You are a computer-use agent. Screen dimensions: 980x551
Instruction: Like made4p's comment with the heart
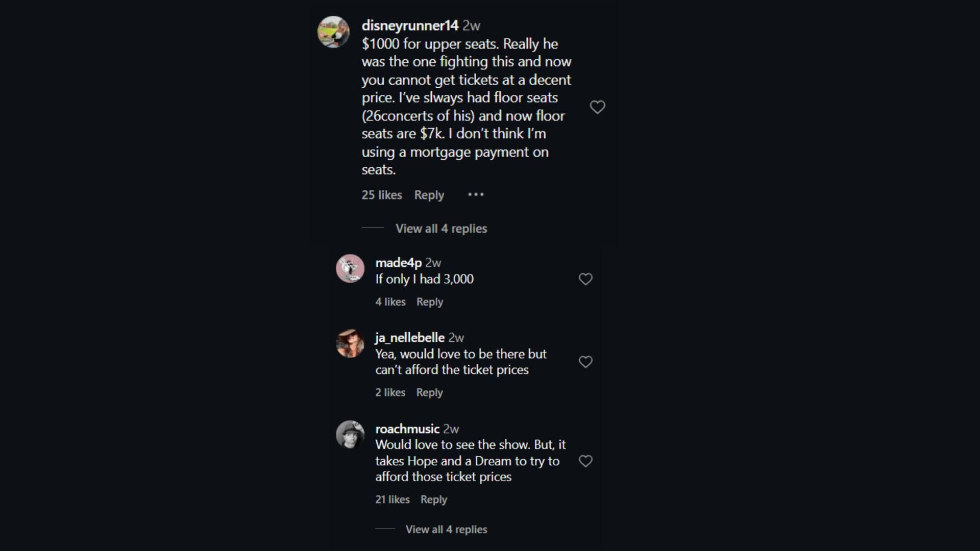tap(585, 279)
